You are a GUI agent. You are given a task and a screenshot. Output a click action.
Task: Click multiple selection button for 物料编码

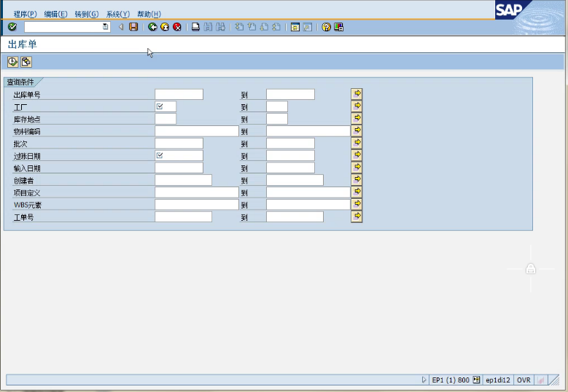click(x=357, y=131)
